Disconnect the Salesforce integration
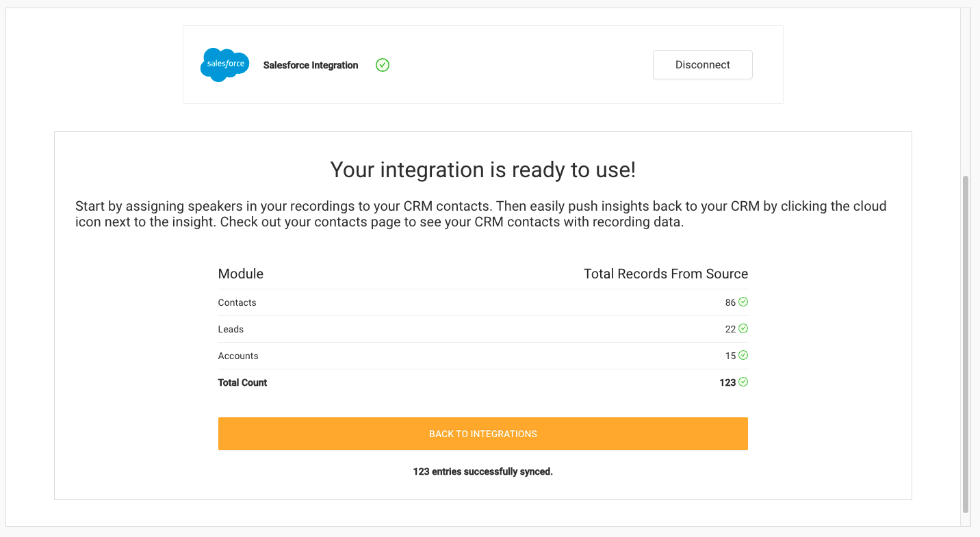Screen dimensions: 980x537 click(703, 65)
